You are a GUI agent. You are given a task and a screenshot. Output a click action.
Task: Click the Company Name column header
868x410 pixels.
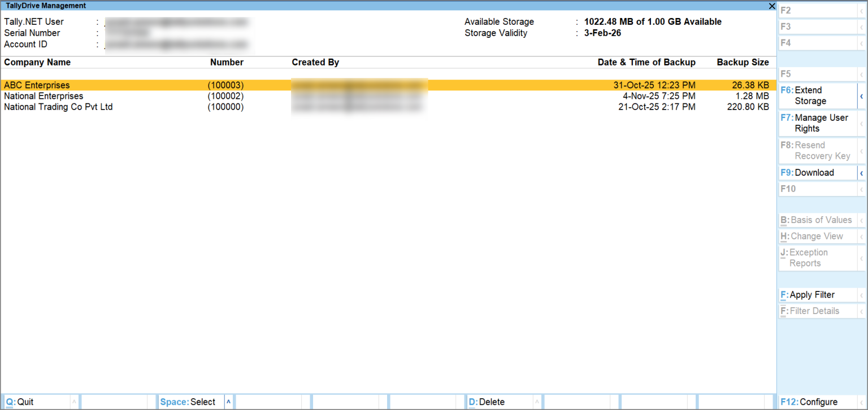click(37, 62)
